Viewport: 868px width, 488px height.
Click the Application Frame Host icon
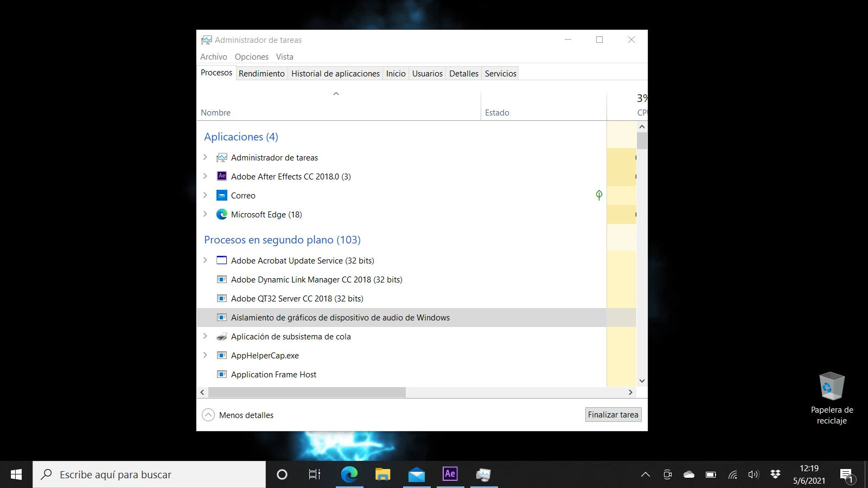pos(221,375)
